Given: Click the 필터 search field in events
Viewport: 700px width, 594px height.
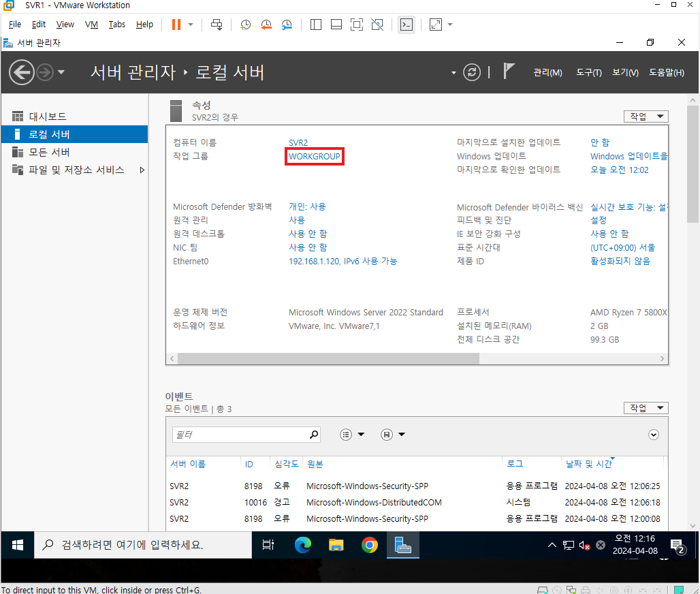Looking at the screenshot, I should pos(240,435).
